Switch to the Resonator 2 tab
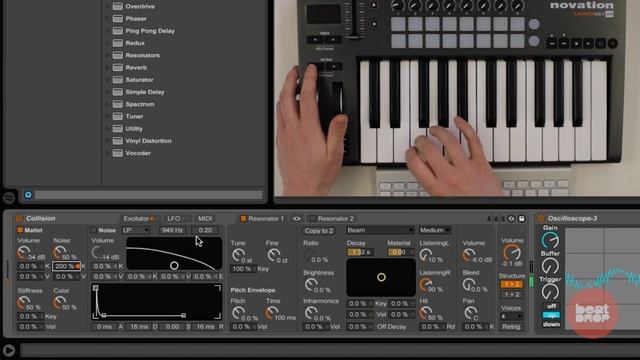Image resolution: width=640 pixels, height=360 pixels. 336,219
